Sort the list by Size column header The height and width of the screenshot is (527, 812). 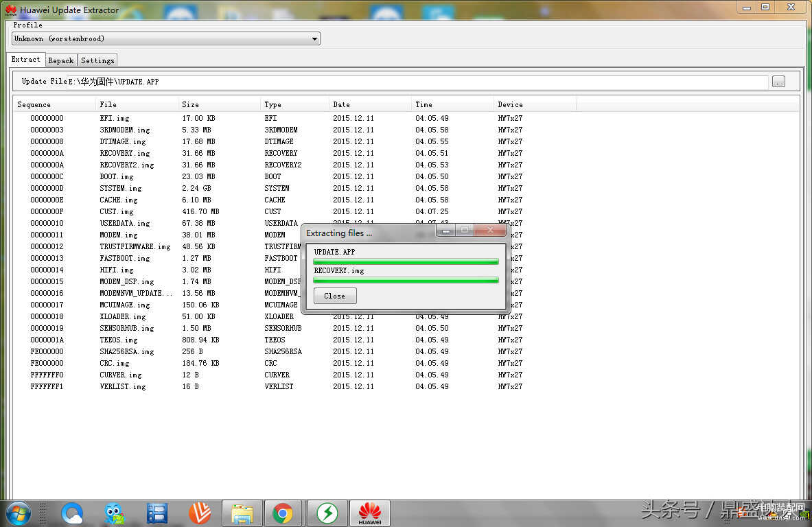coord(218,104)
